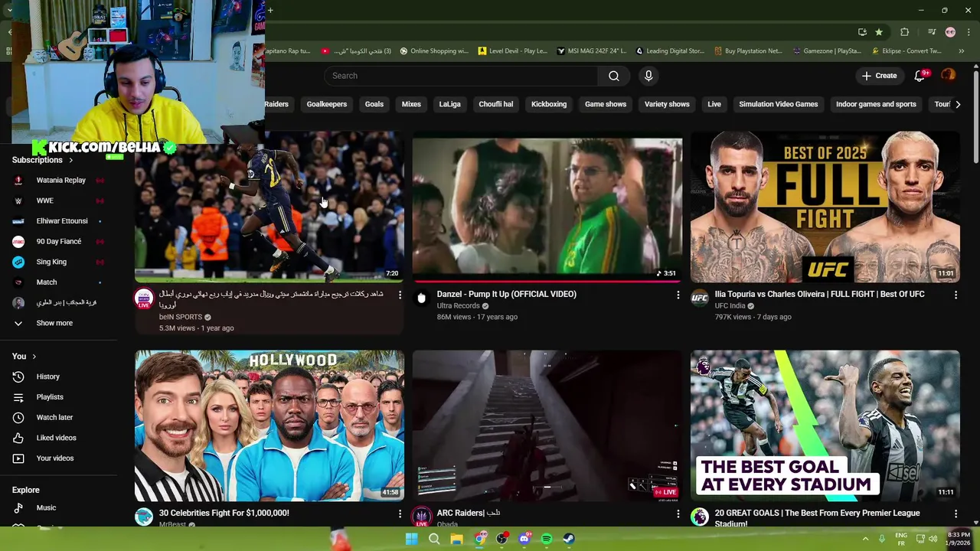The width and height of the screenshot is (980, 551).
Task: Select the Mixes filter chip
Action: pos(411,104)
